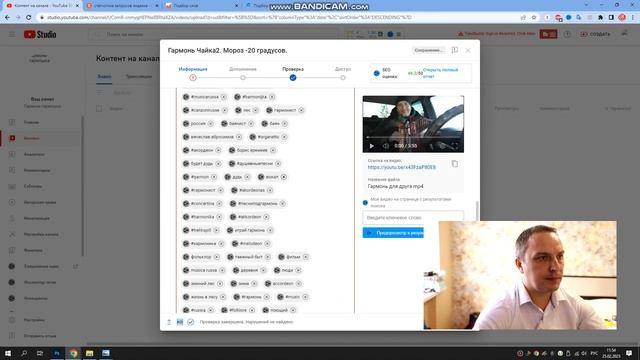Remove the играй гармонь tag

tap(270, 230)
